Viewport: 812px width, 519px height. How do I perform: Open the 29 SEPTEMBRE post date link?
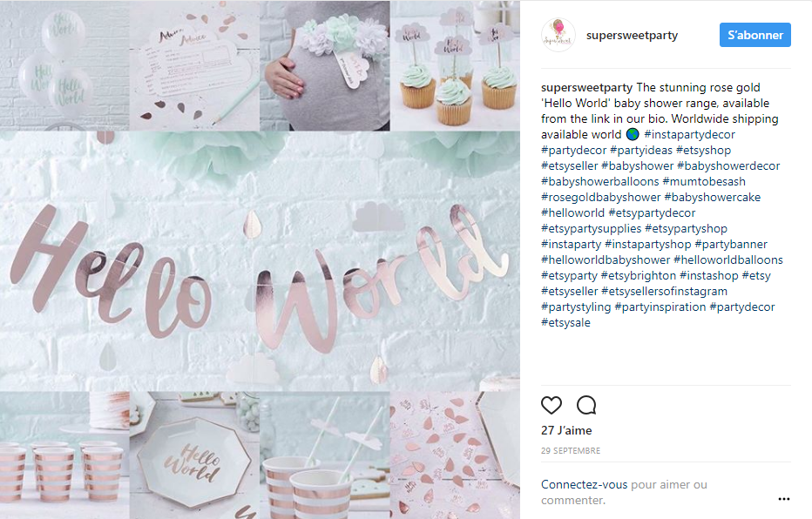[571, 451]
